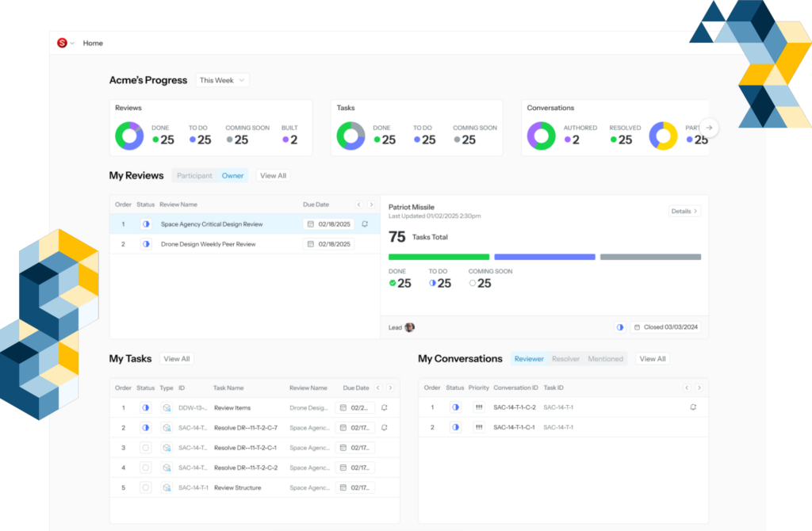The height and width of the screenshot is (531, 812).
Task: Click right arrow to scroll progress cards
Action: 710,128
